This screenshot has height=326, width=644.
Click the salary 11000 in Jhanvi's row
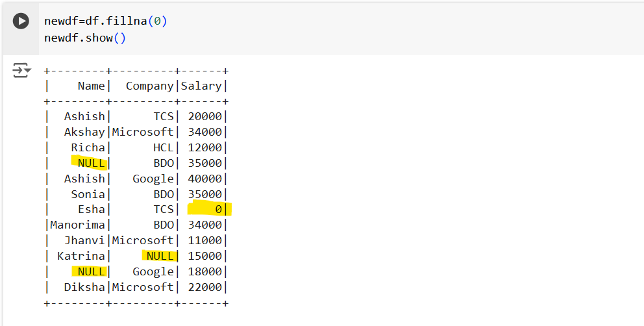[204, 240]
